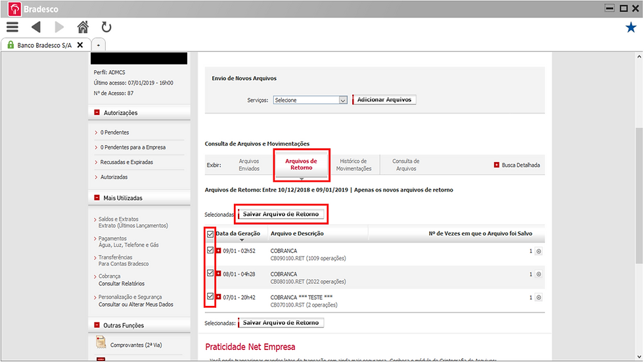Collapse the Autorizações section

click(97, 112)
